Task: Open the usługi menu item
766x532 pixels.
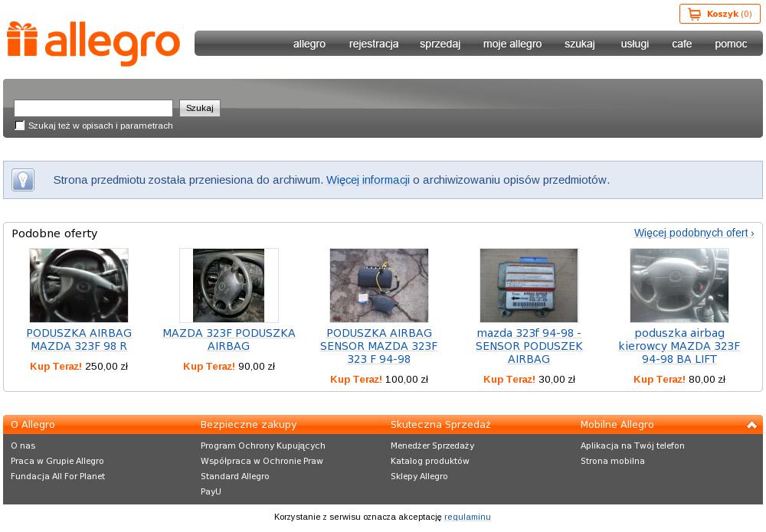Action: click(634, 44)
